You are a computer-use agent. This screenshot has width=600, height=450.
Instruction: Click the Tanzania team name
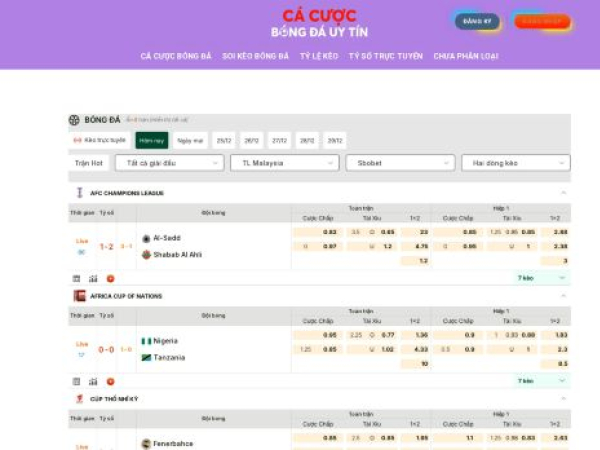[x=169, y=358]
